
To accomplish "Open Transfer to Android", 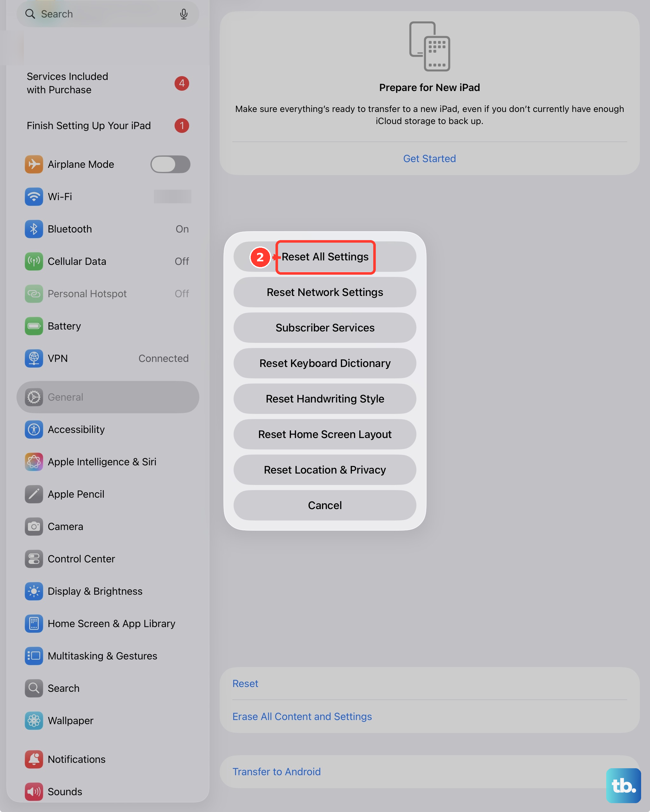I will (276, 772).
